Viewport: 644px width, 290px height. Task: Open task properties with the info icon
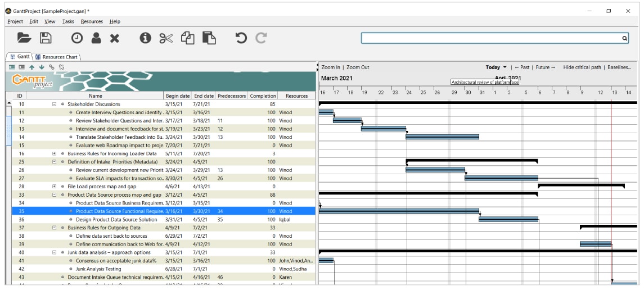[145, 38]
